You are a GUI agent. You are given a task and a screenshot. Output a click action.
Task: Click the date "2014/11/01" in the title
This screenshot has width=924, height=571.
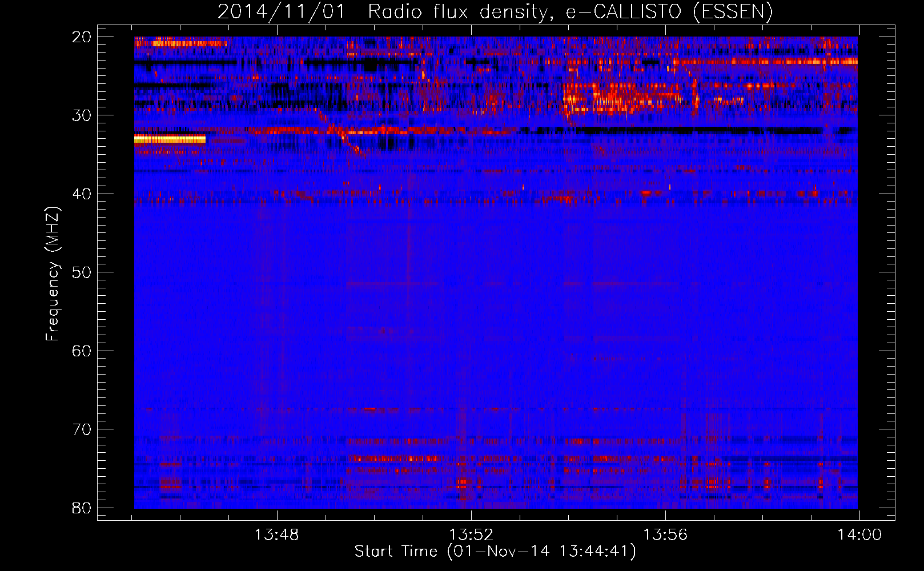click(x=282, y=11)
